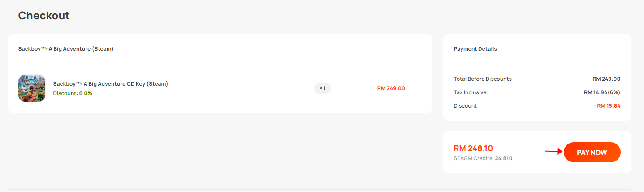Select the Discount label in Payment Details
The width and height of the screenshot is (644, 192).
coord(465,106)
